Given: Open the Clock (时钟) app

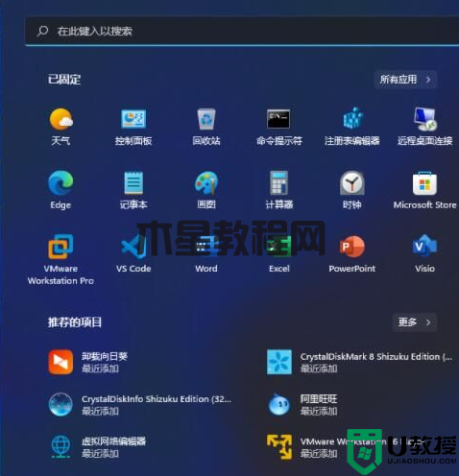Looking at the screenshot, I should point(352,190).
